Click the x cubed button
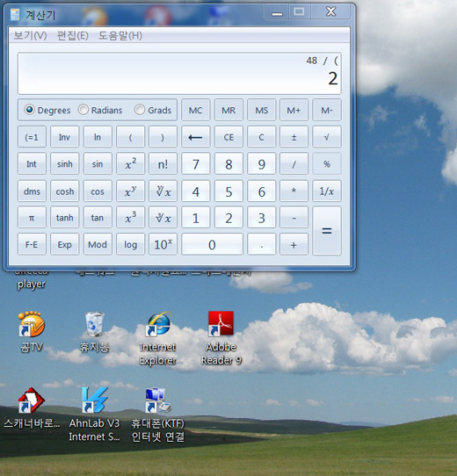The width and height of the screenshot is (457, 476). (x=130, y=217)
